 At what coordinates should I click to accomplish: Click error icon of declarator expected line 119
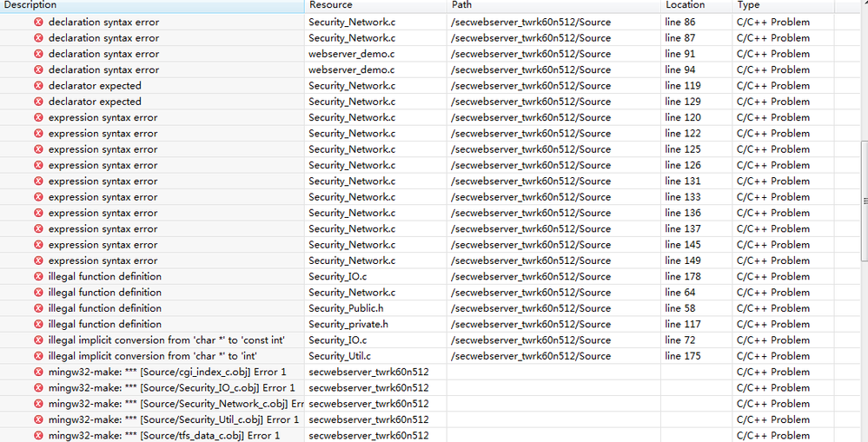[x=38, y=86]
